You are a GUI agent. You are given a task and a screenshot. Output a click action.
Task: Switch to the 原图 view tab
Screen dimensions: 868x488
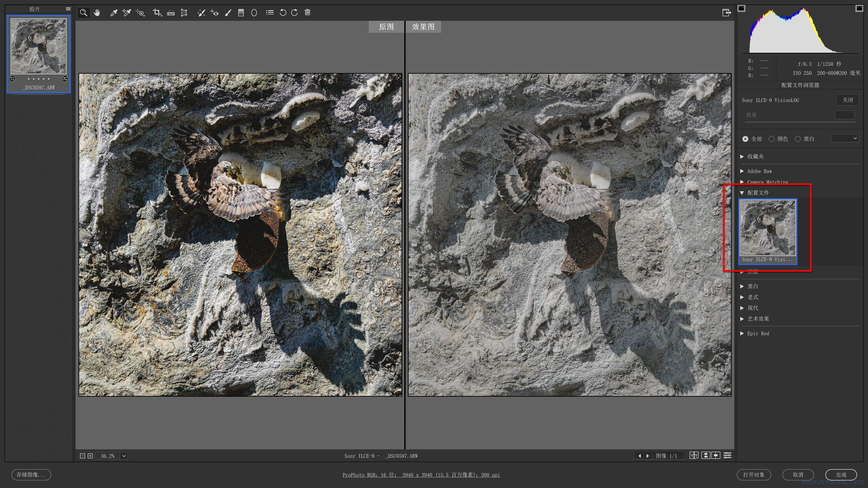click(386, 27)
